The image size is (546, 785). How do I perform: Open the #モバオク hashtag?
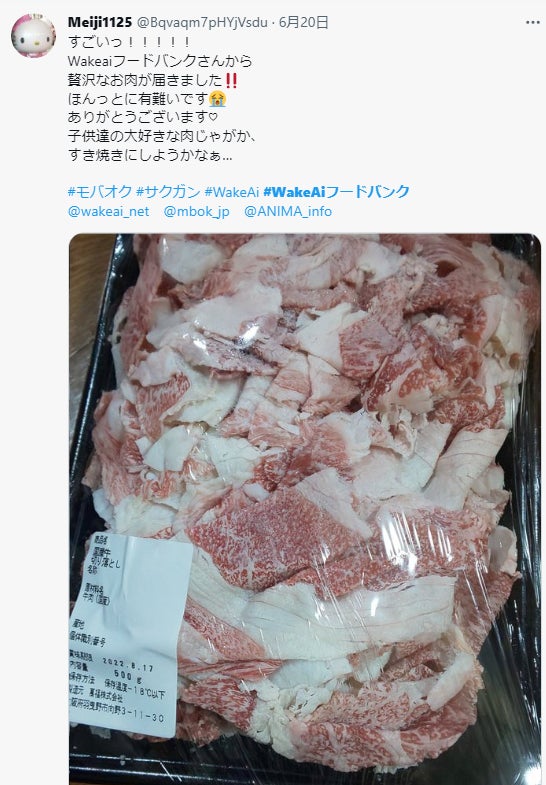tap(100, 192)
